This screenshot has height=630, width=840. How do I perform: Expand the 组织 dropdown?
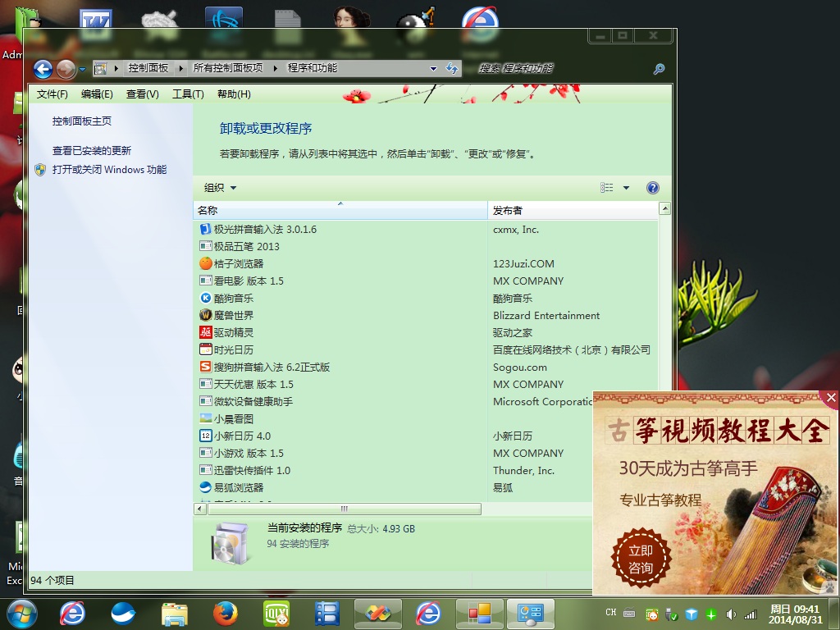[x=220, y=188]
